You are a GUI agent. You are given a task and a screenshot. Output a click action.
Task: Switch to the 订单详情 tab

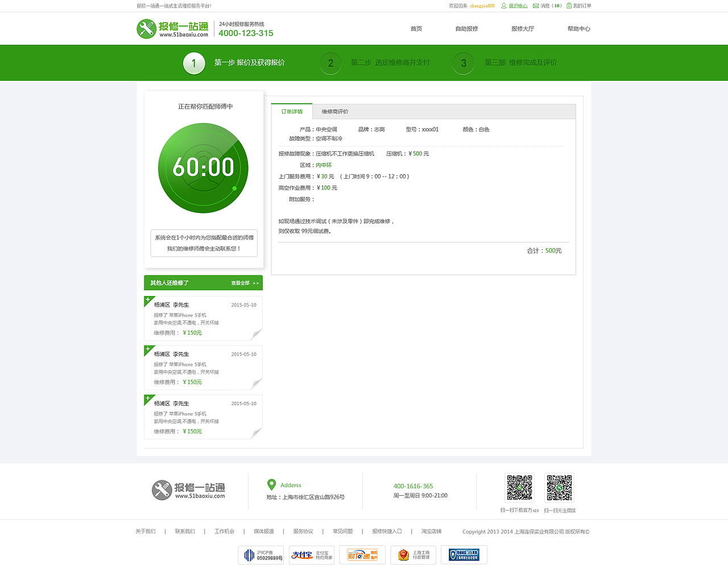coord(292,112)
